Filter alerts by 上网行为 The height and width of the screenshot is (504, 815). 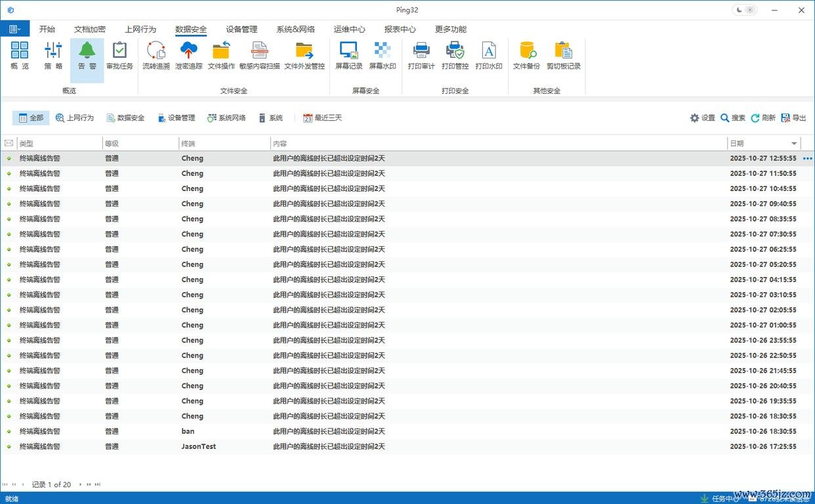(x=74, y=118)
